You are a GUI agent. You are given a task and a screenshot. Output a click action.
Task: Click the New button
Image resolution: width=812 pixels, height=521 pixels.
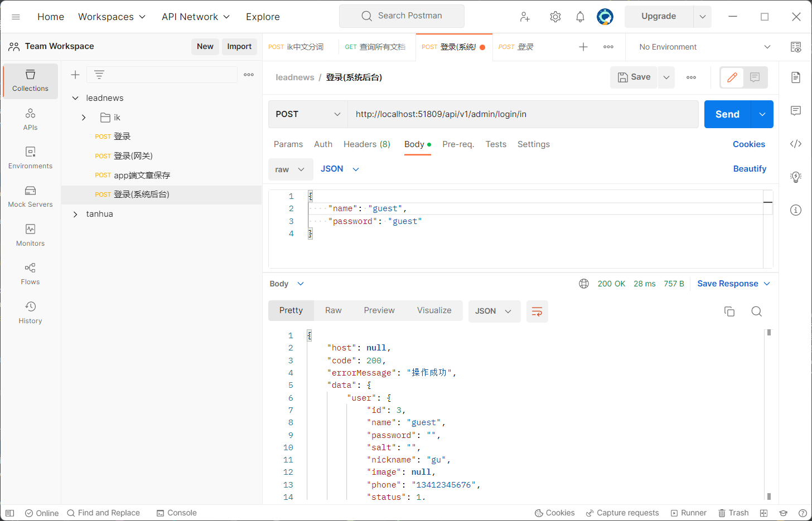pos(205,47)
